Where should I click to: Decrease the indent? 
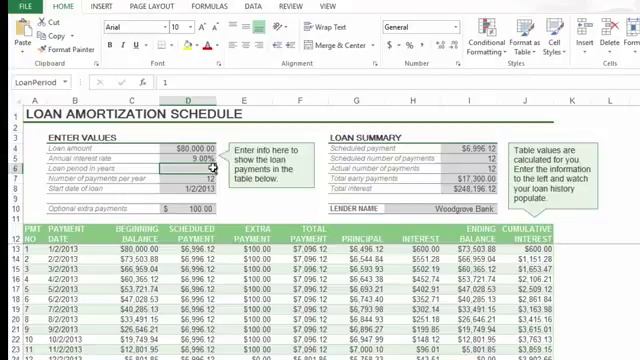click(277, 45)
